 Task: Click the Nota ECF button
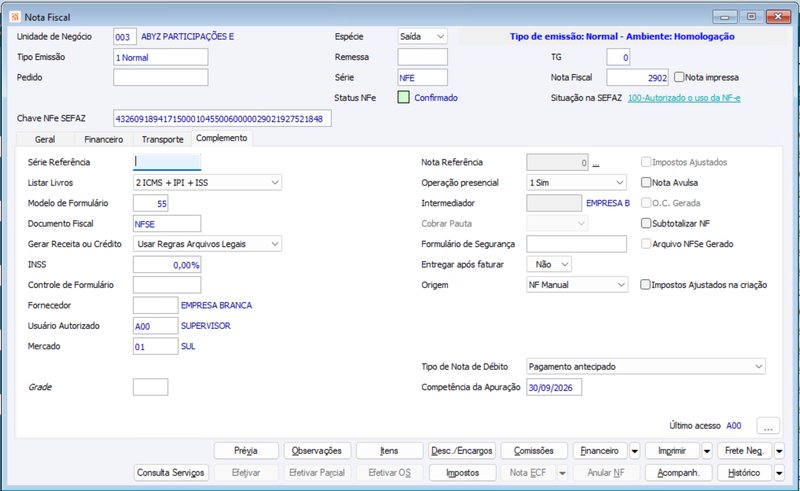(x=528, y=473)
